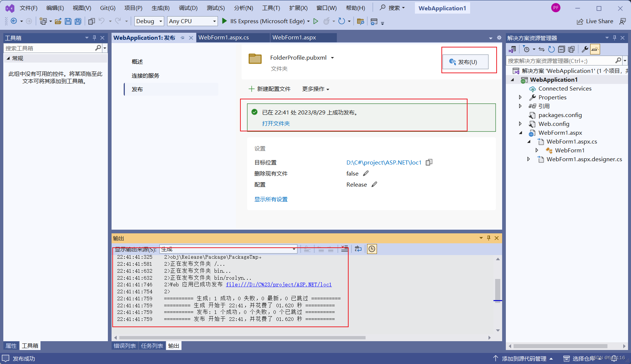631x364 pixels.
Task: Click 添加到源代码管理 in status bar
Action: click(524, 358)
